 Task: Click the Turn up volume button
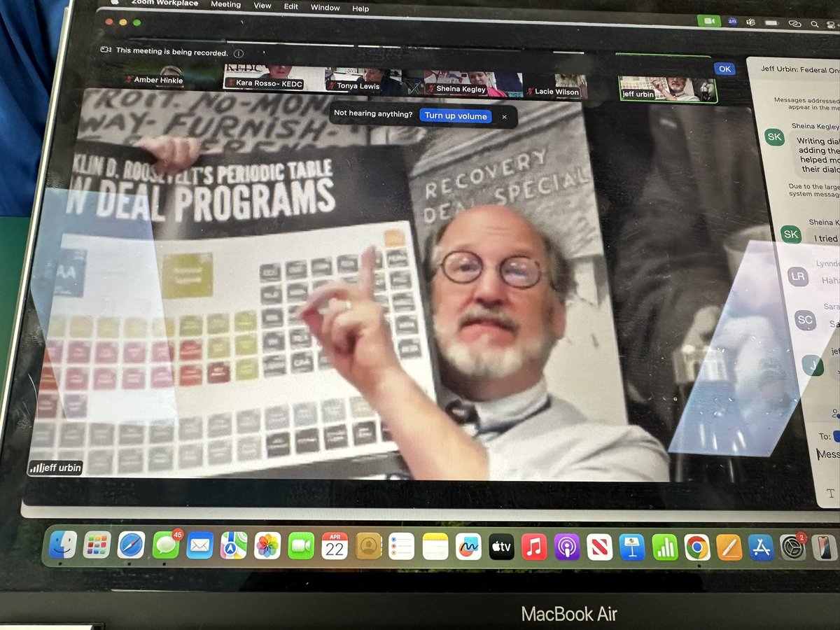tap(456, 116)
